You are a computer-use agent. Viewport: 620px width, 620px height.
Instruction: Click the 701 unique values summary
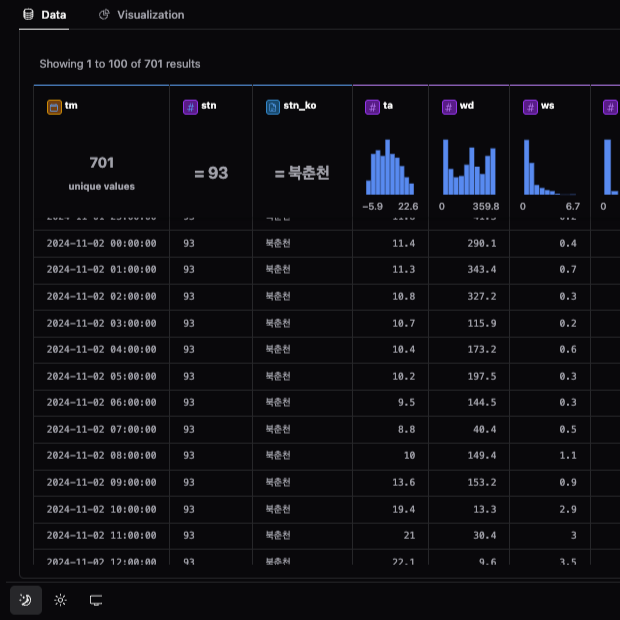tap(101, 172)
